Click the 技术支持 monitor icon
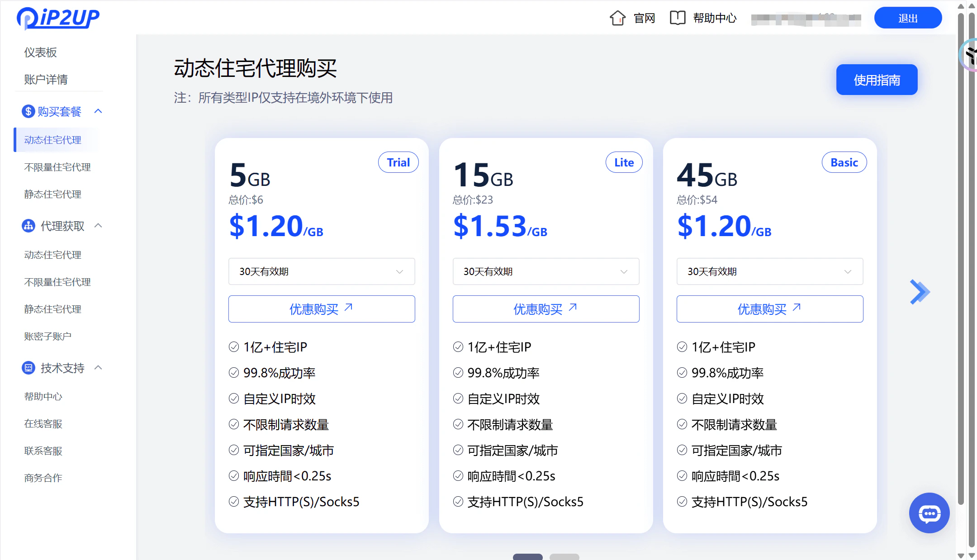This screenshot has height=560, width=977. click(x=28, y=368)
